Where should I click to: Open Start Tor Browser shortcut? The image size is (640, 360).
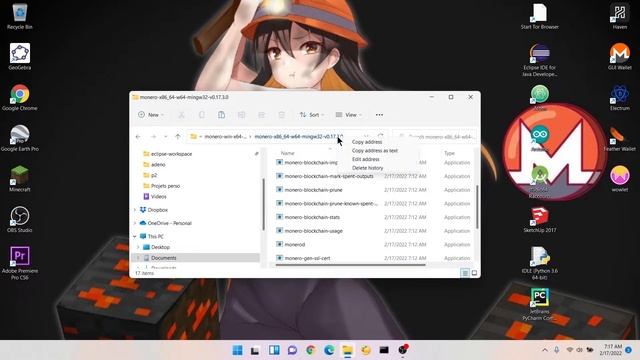540,16
